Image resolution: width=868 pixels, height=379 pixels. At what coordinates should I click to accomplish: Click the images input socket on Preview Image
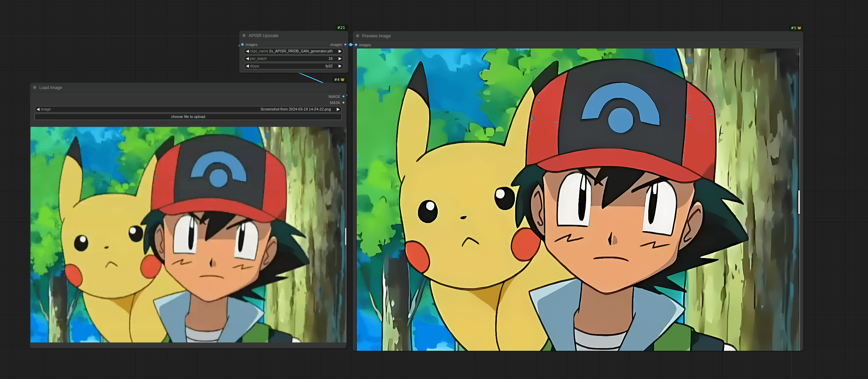[356, 45]
